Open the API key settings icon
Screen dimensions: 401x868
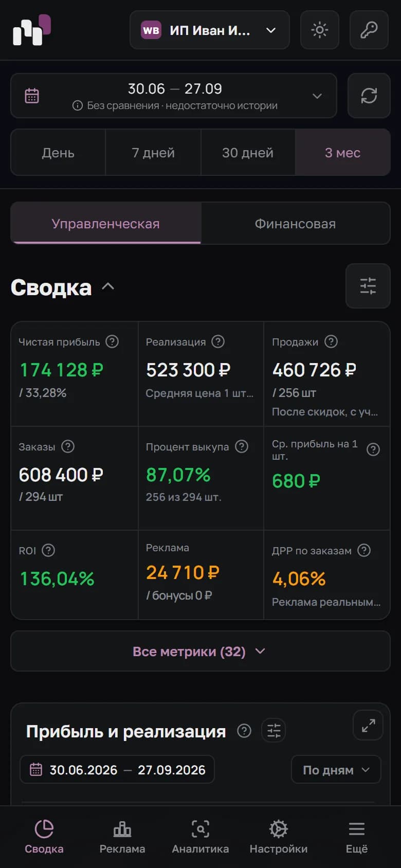369,30
